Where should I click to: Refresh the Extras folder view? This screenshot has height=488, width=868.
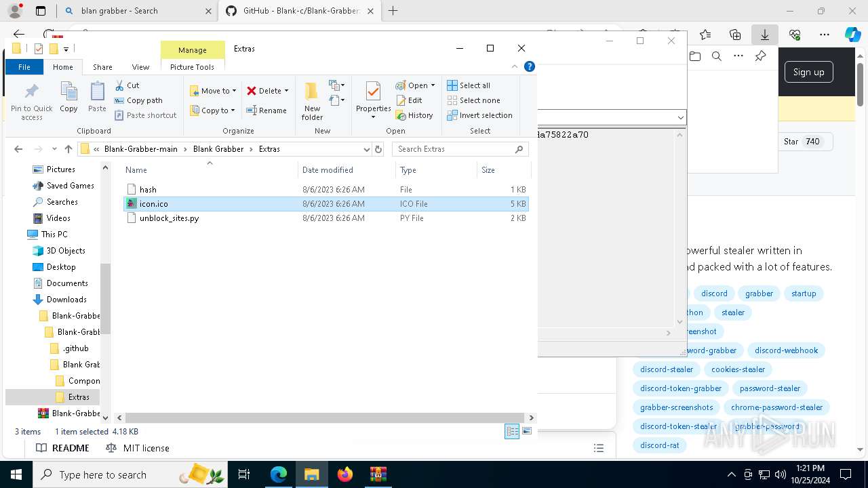tap(378, 149)
